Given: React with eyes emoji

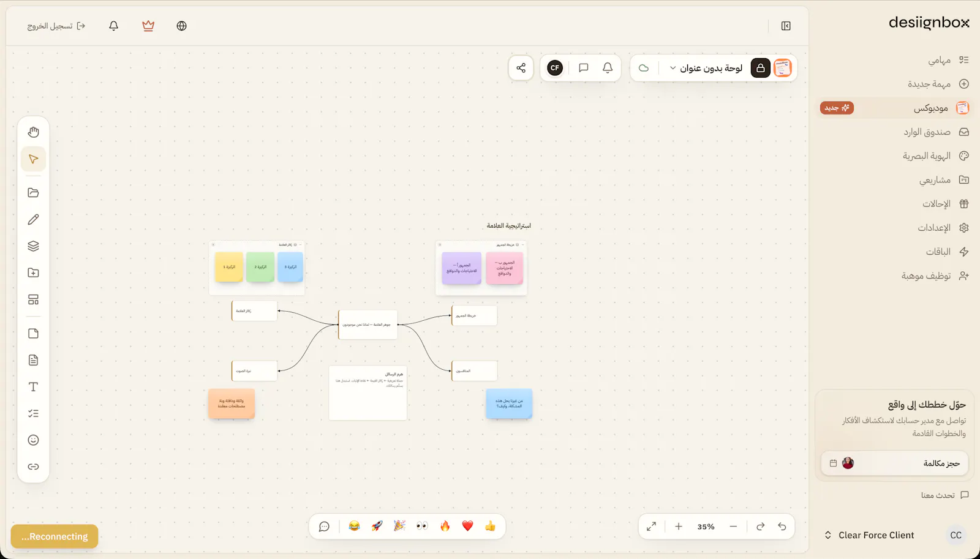Looking at the screenshot, I should click(x=422, y=527).
